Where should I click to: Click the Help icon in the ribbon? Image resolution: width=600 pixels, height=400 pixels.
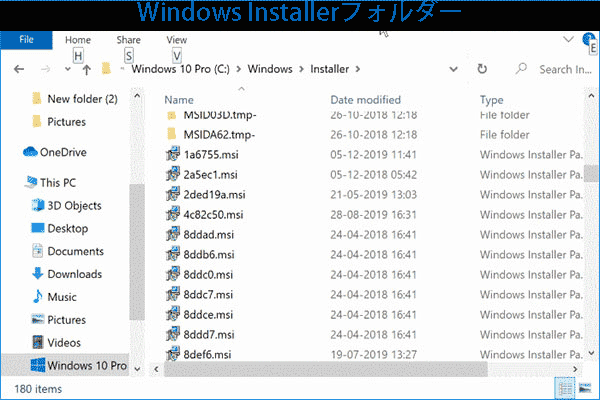point(588,39)
